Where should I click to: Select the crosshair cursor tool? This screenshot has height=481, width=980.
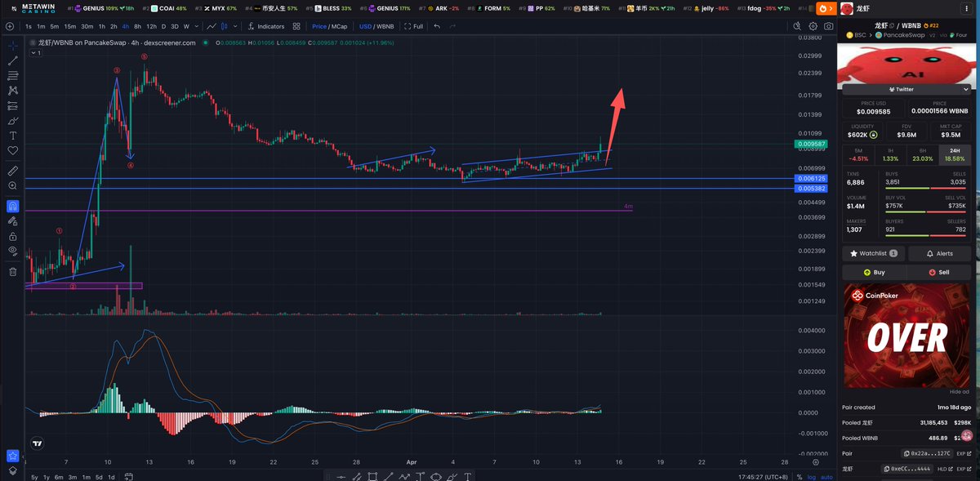[13, 46]
